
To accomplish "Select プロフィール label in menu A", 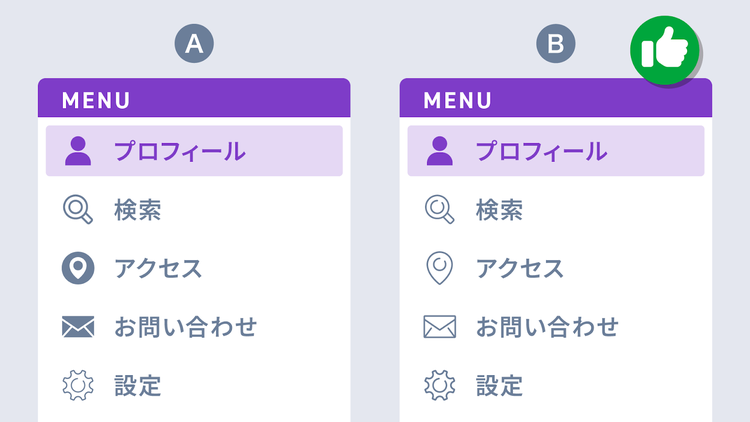I will coord(179,151).
